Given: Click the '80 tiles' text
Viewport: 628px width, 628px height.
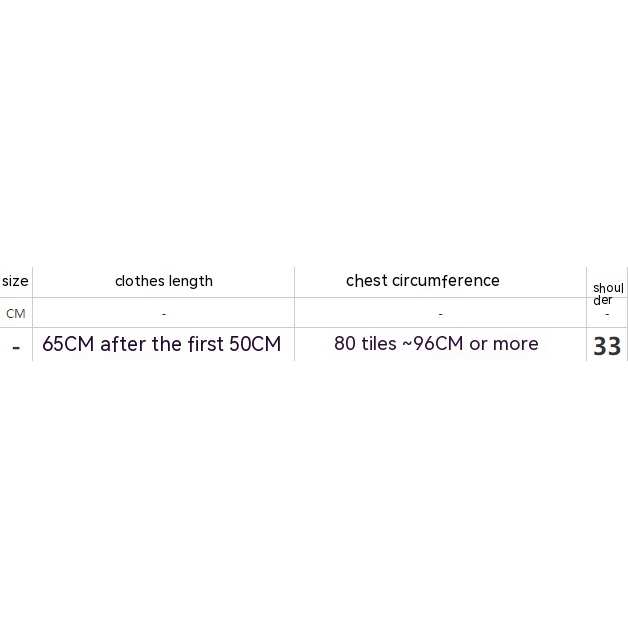Looking at the screenshot, I should point(365,344).
